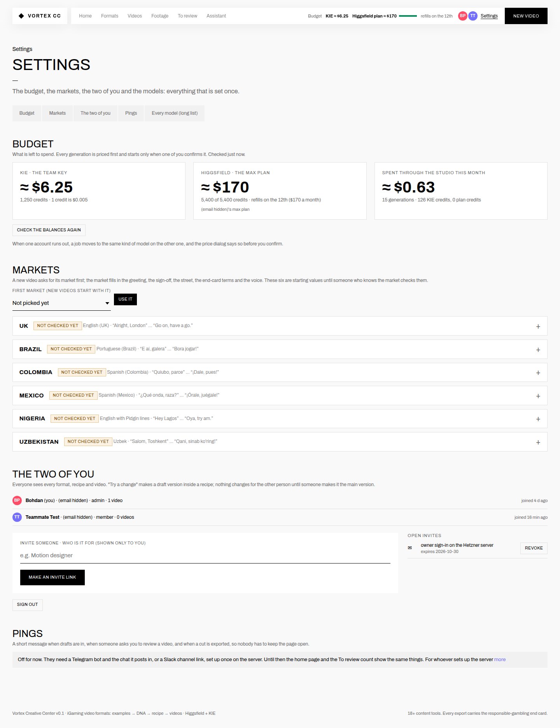Navigate to Videos
Viewport: 560px width, 728px height.
(135, 16)
